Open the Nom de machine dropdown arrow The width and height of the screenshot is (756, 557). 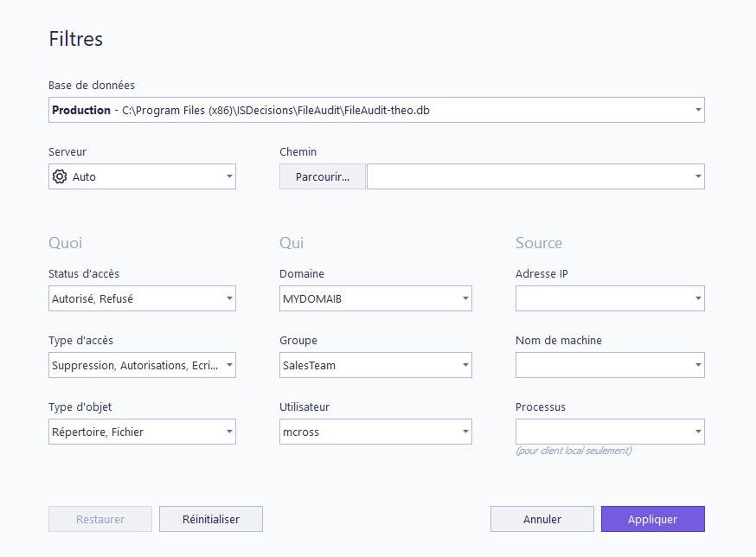click(x=698, y=365)
